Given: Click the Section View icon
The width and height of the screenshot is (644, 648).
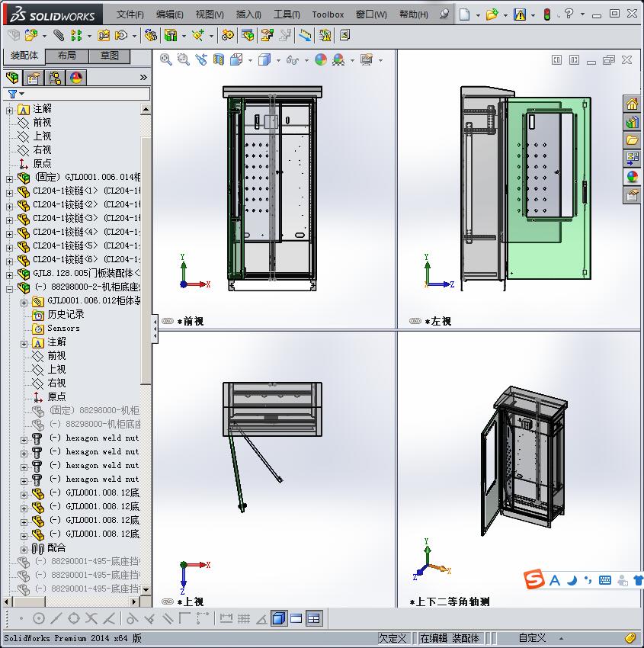Looking at the screenshot, I should pos(219,60).
